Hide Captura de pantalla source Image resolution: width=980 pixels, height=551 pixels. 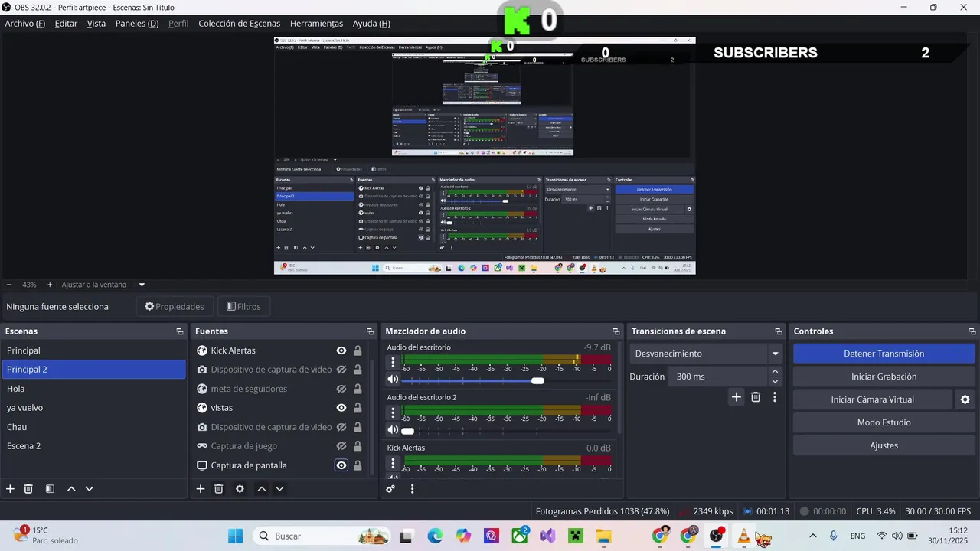(x=341, y=465)
